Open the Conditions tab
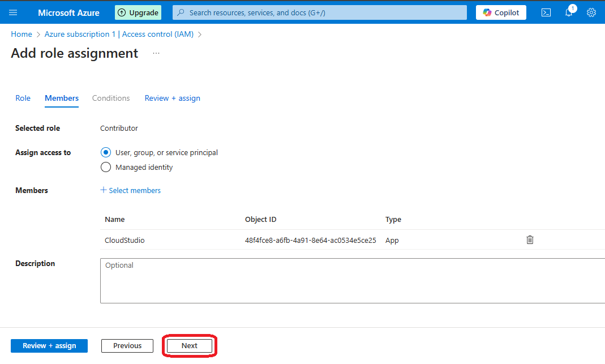This screenshot has width=605, height=364. pyautogui.click(x=111, y=98)
